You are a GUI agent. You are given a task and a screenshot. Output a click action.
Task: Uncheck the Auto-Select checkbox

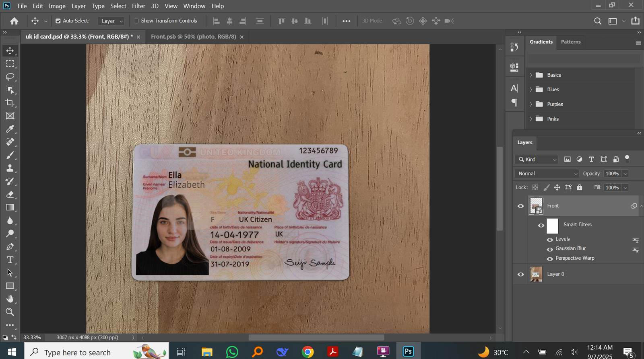click(x=58, y=21)
